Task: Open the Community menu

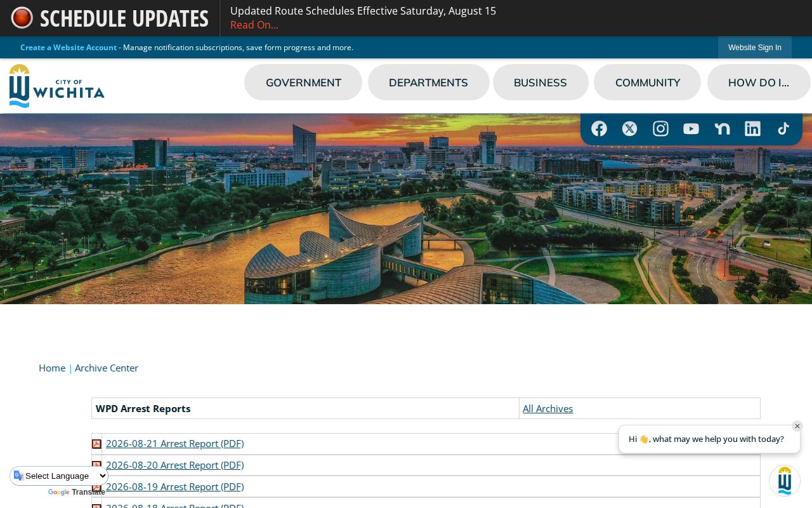Action: click(x=648, y=83)
